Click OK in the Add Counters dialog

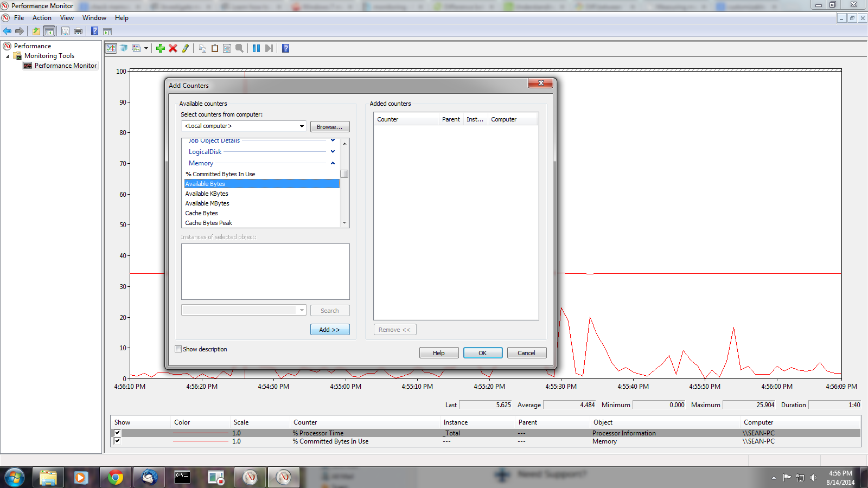point(483,353)
